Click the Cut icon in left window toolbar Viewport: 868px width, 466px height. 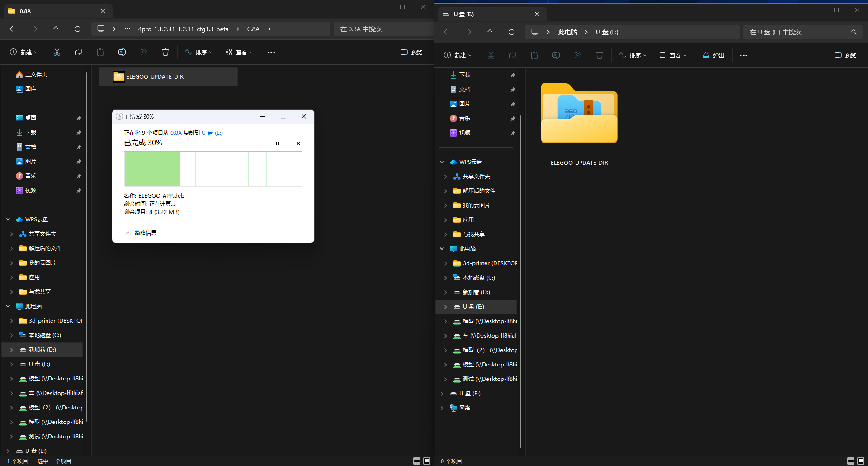click(x=57, y=52)
